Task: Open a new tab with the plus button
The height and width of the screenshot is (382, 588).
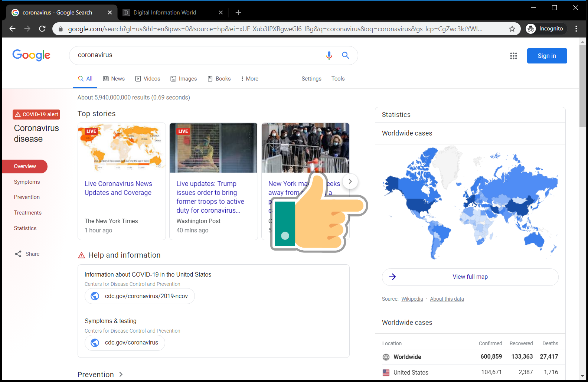Action: [238, 13]
